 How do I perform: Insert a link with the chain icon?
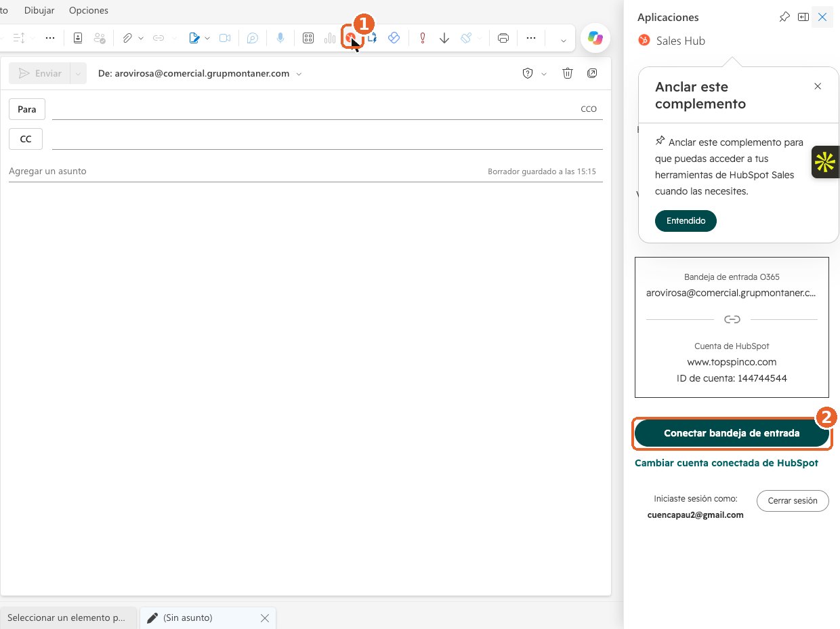click(x=159, y=38)
